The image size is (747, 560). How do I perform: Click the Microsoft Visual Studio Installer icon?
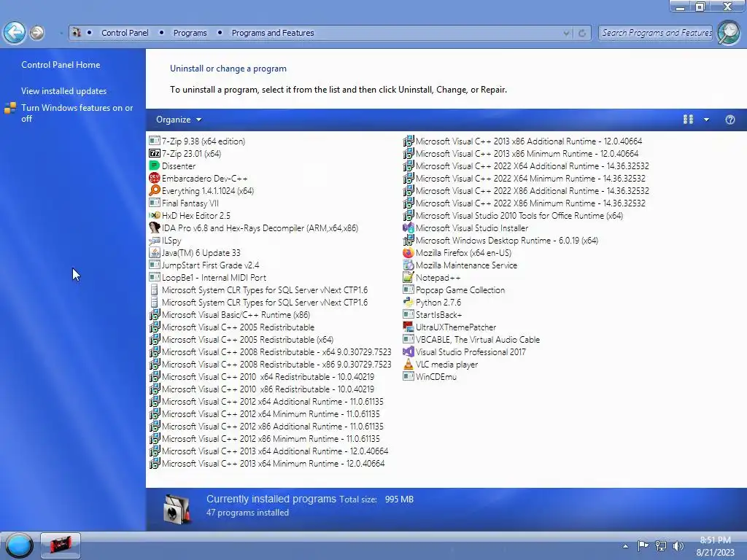pos(409,227)
